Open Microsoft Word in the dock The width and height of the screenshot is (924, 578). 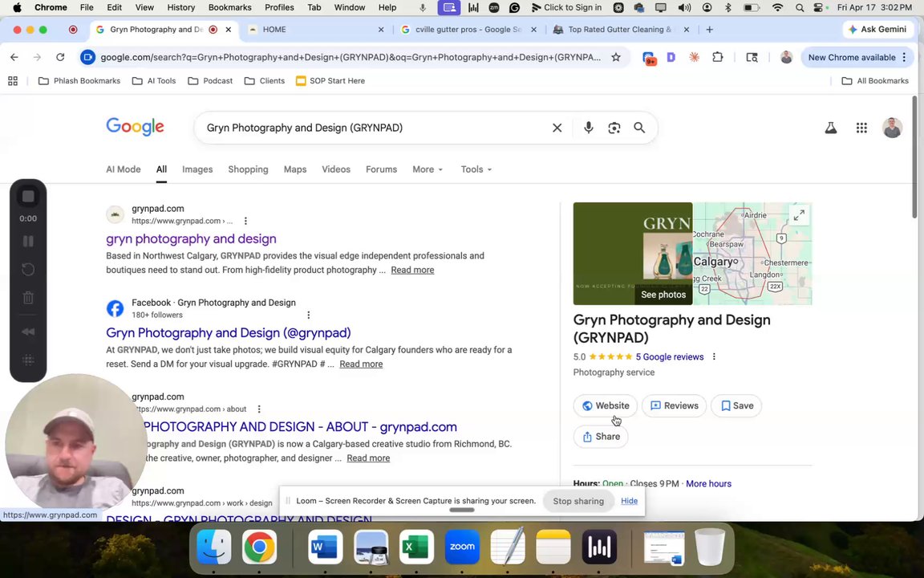point(326,547)
